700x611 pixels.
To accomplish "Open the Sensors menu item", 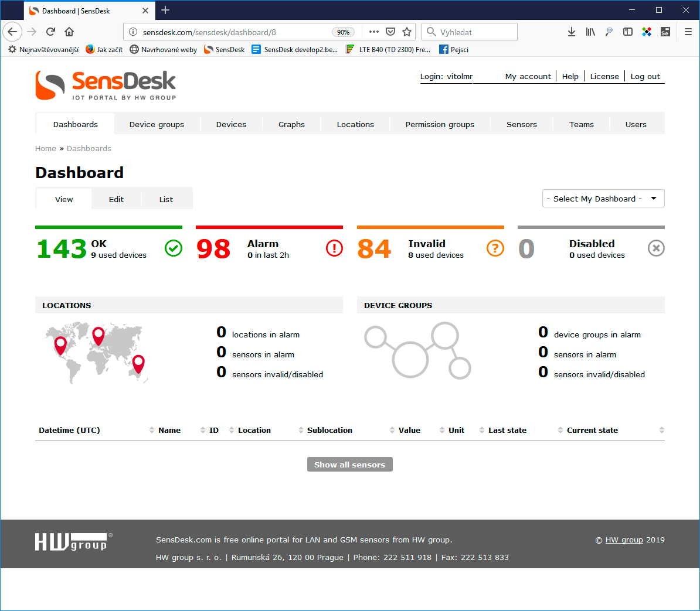I will tap(521, 124).
